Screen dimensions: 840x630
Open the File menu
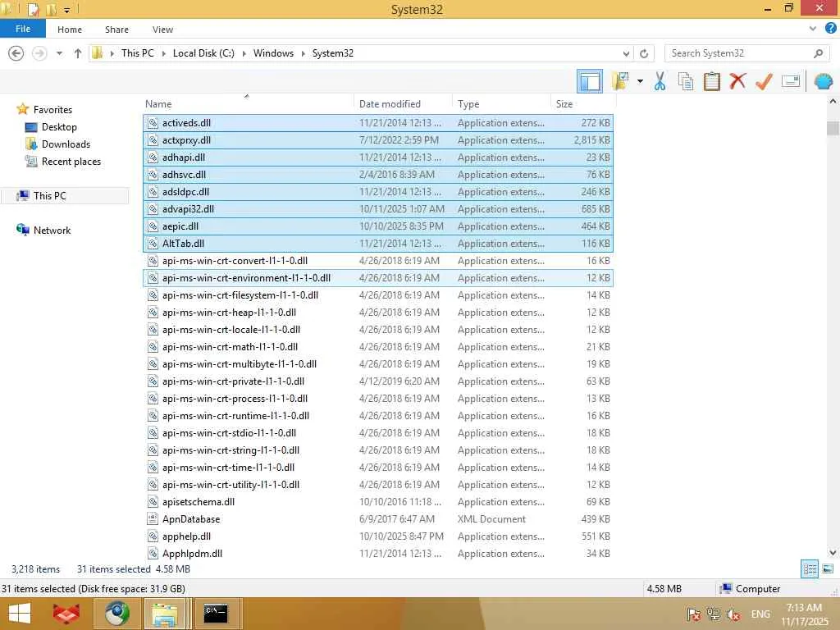[x=23, y=29]
